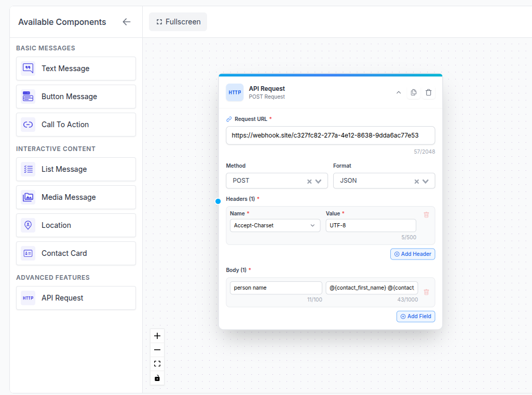Screen dimensions: 532x395
Task: Select the Contact Card component
Action: 76,253
